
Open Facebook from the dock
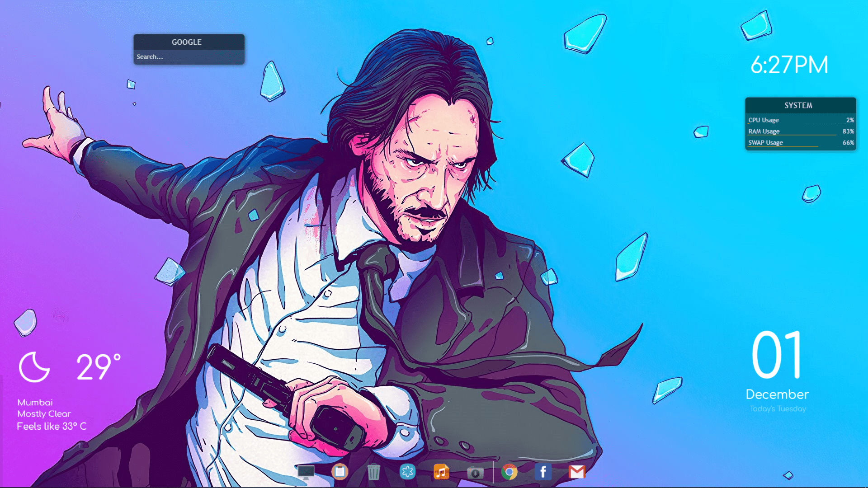542,472
